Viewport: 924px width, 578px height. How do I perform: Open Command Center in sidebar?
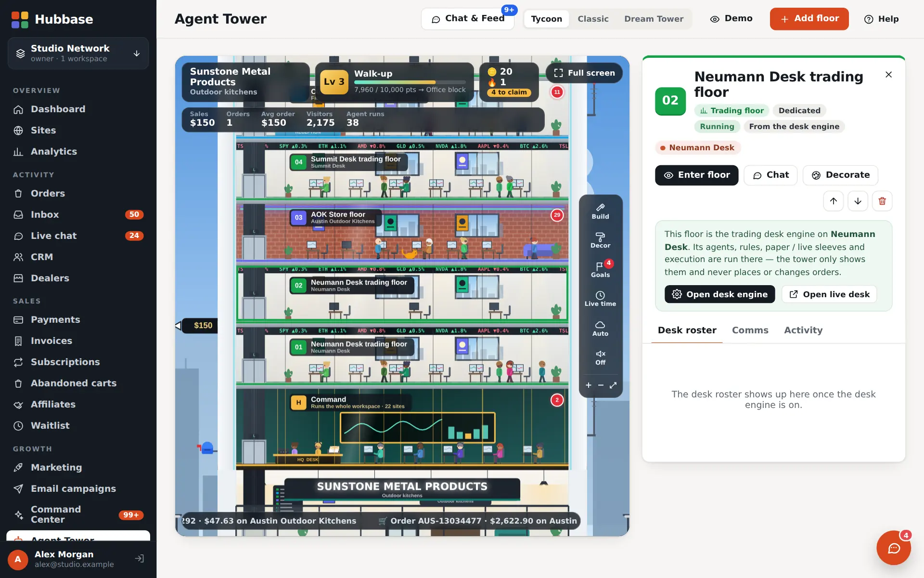tap(78, 514)
